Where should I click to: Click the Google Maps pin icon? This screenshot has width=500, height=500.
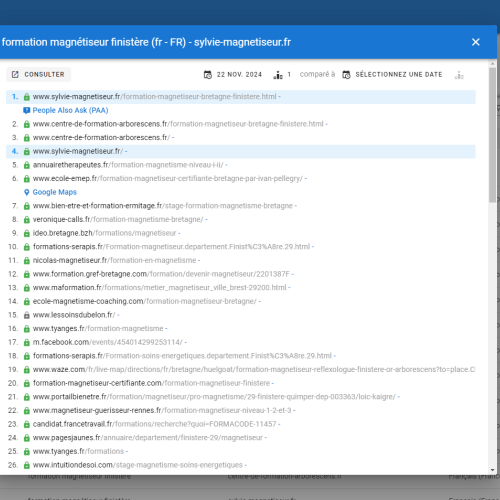pyautogui.click(x=27, y=192)
